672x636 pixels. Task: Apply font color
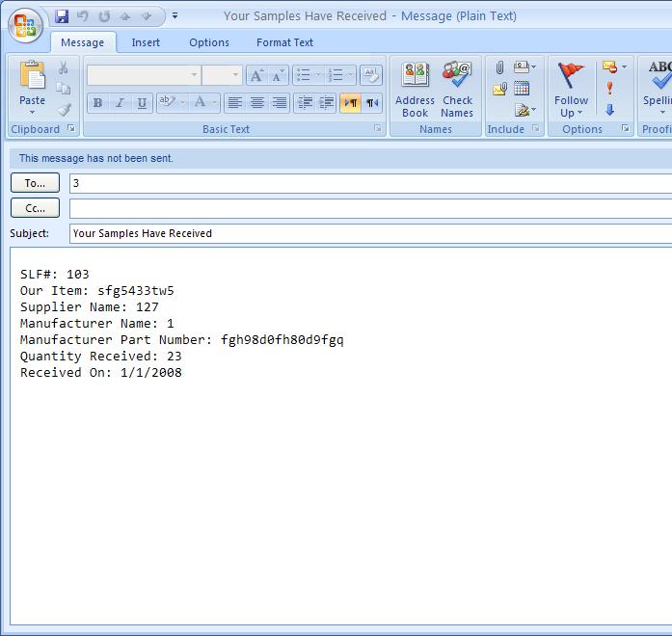click(200, 103)
